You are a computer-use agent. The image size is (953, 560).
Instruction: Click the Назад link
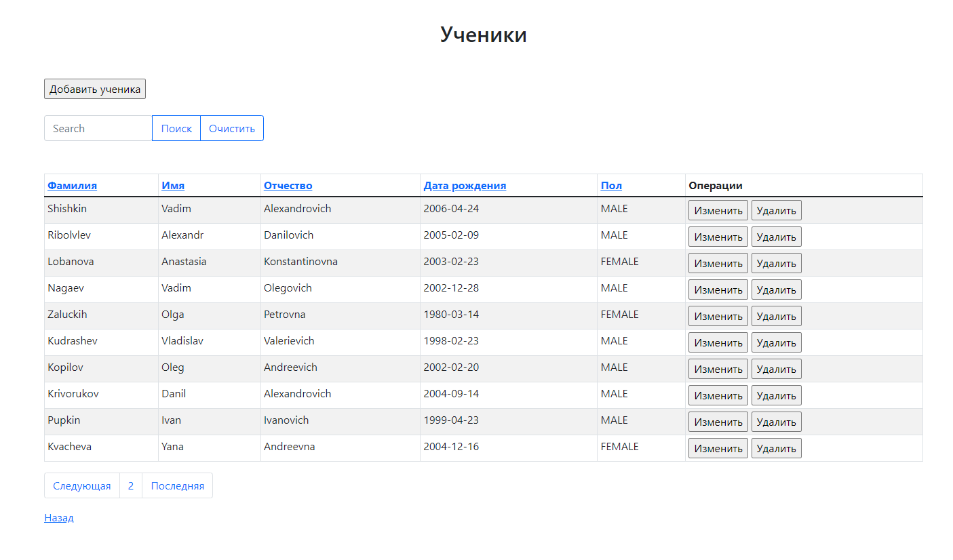tap(58, 517)
